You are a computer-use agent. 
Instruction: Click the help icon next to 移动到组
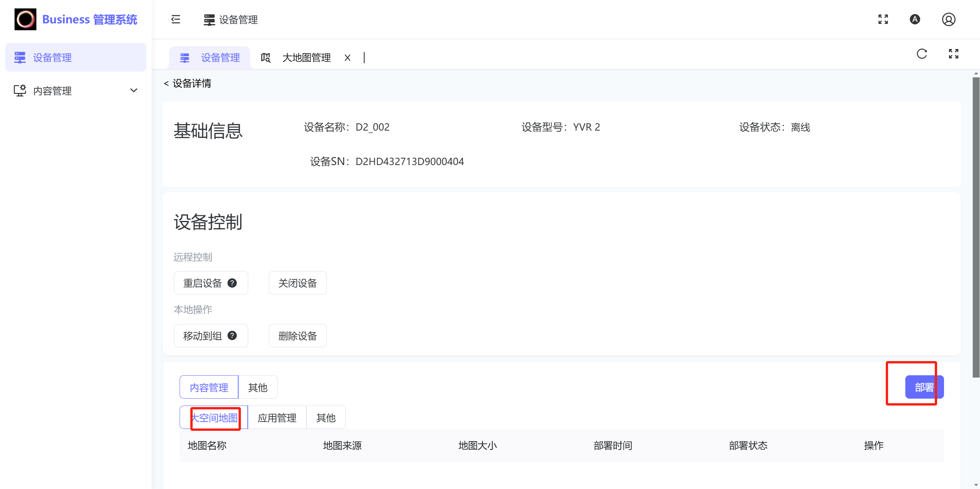click(x=232, y=335)
